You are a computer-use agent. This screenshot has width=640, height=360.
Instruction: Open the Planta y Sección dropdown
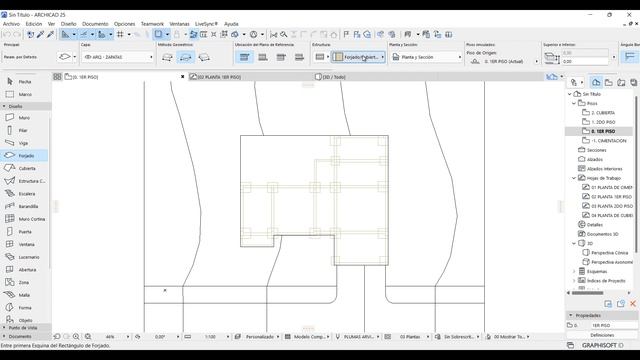(x=426, y=57)
